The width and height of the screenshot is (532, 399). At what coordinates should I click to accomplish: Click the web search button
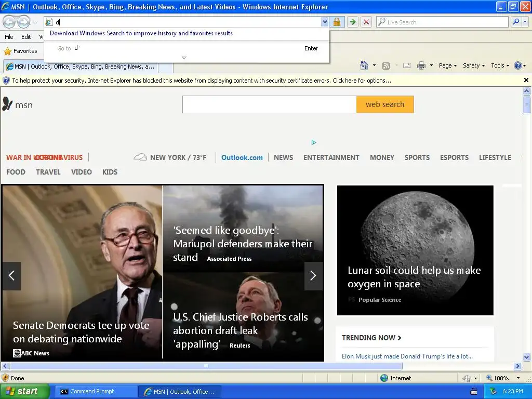(x=385, y=104)
